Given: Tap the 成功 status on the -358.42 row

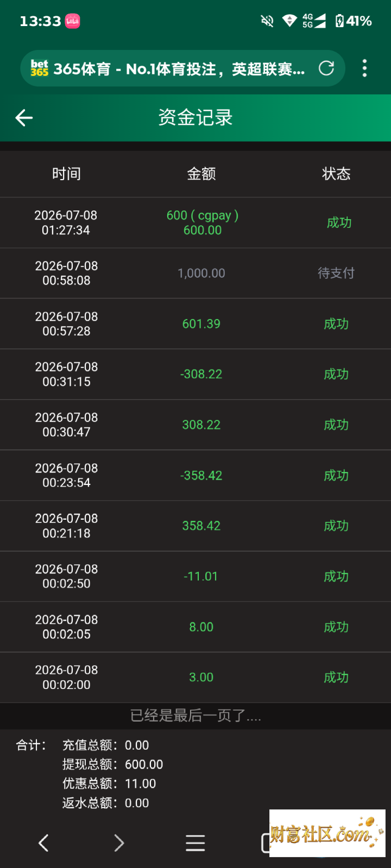Looking at the screenshot, I should [x=336, y=475].
